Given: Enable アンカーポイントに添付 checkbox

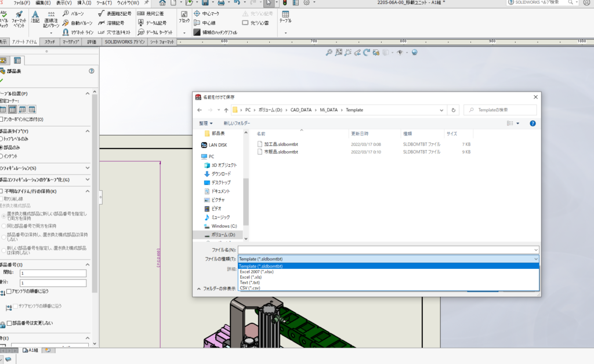Looking at the screenshot, I should [x=2, y=119].
